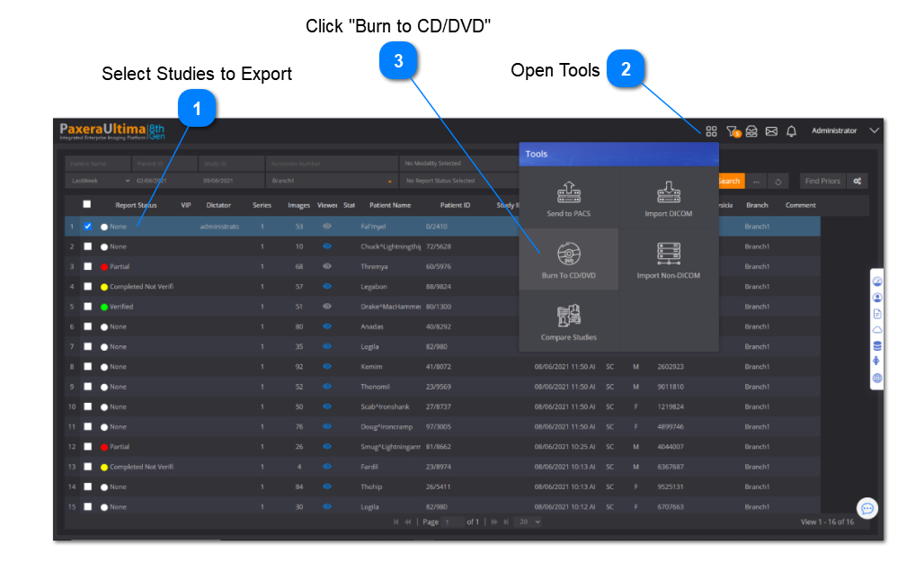Toggle the select-all checkbox in table header
This screenshot has width=924, height=581.
click(87, 205)
